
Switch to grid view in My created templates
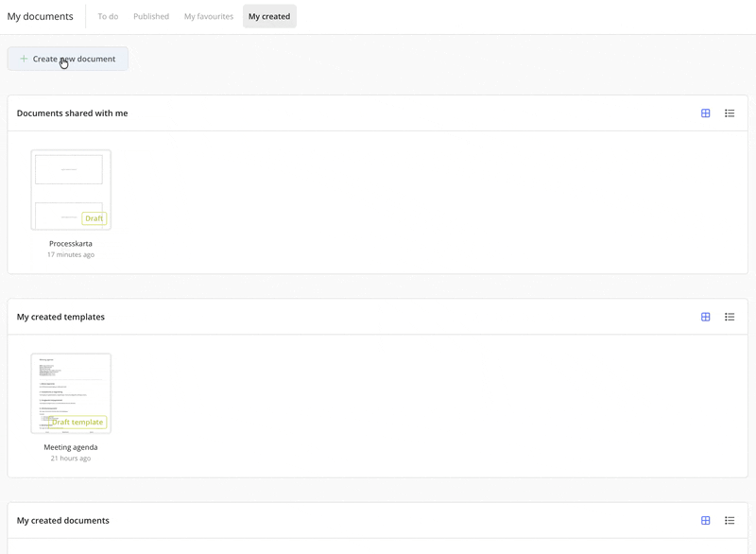tap(705, 317)
